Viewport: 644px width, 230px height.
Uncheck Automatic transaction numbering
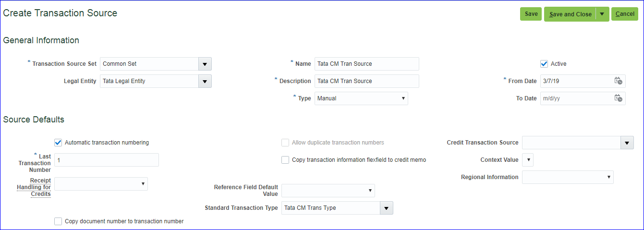pyautogui.click(x=58, y=143)
